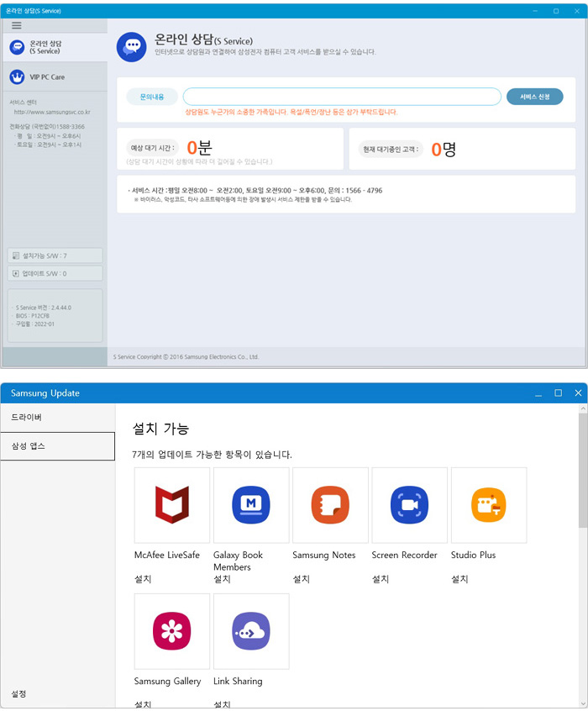Click the Samsung Gallery icon
Viewport: 588px width, 711px height.
(172, 631)
